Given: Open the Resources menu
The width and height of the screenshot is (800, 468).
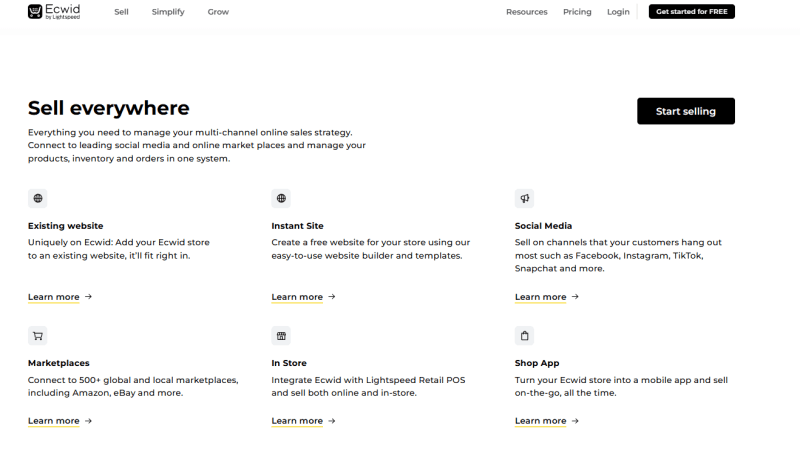Looking at the screenshot, I should [x=527, y=12].
